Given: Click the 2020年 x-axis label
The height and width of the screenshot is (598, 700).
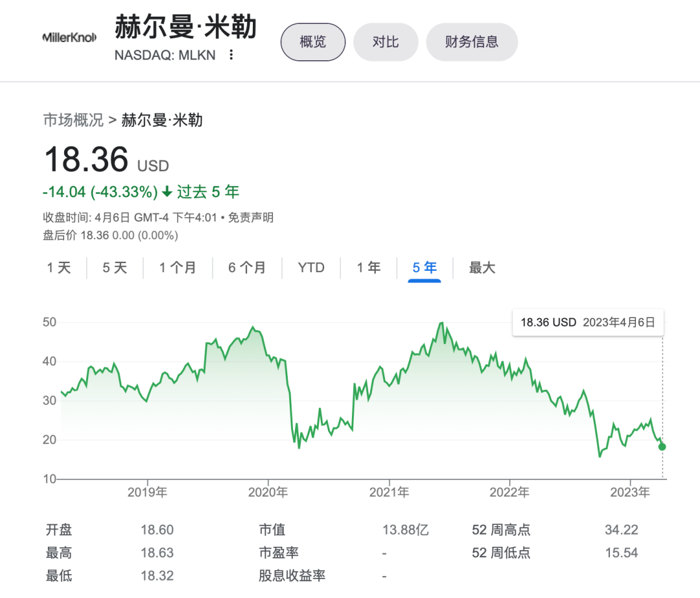Looking at the screenshot, I should (x=268, y=492).
